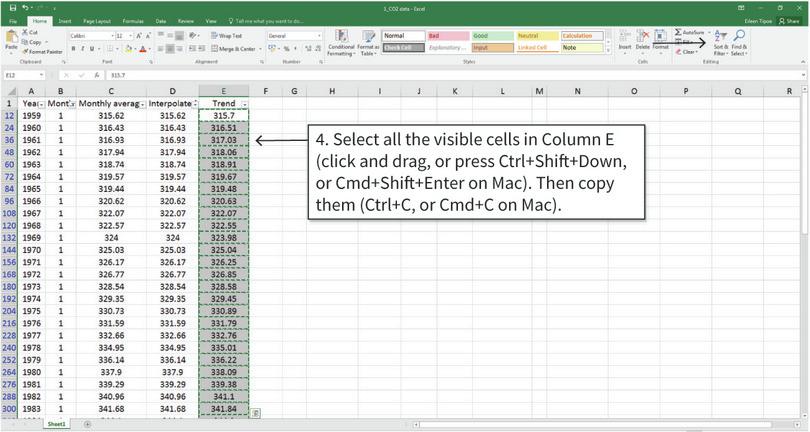Center align cell text horizontally
The height and width of the screenshot is (432, 810).
170,49
